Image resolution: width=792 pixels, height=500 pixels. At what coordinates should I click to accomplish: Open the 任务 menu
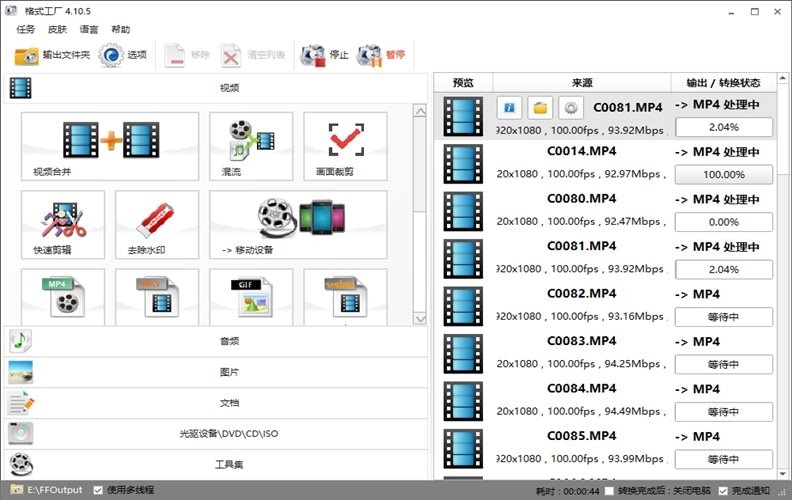(x=26, y=29)
